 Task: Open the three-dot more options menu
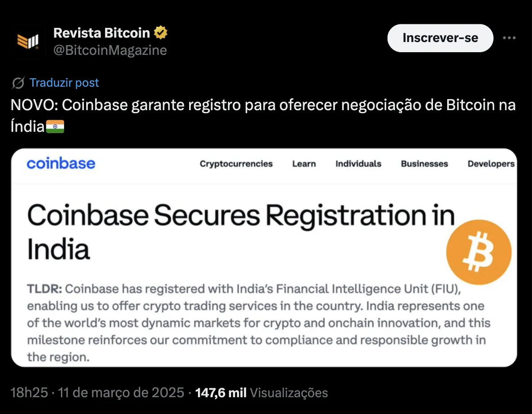(x=509, y=38)
